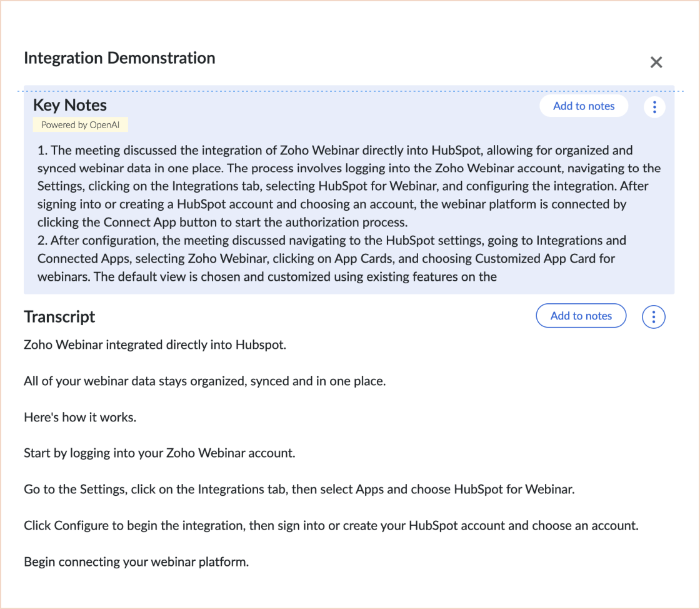This screenshot has width=700, height=609.
Task: Click 'Begin connecting your webinar platform.' line
Action: click(136, 561)
